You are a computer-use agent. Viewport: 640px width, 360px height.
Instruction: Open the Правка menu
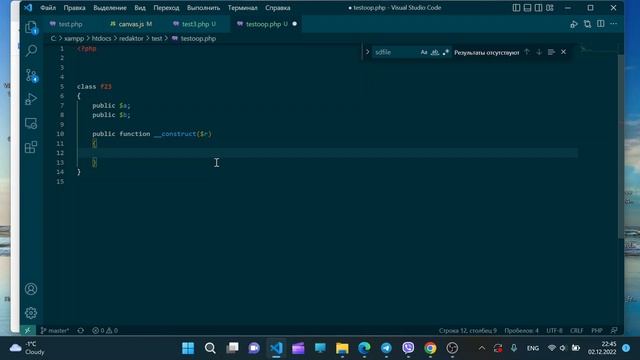74,8
